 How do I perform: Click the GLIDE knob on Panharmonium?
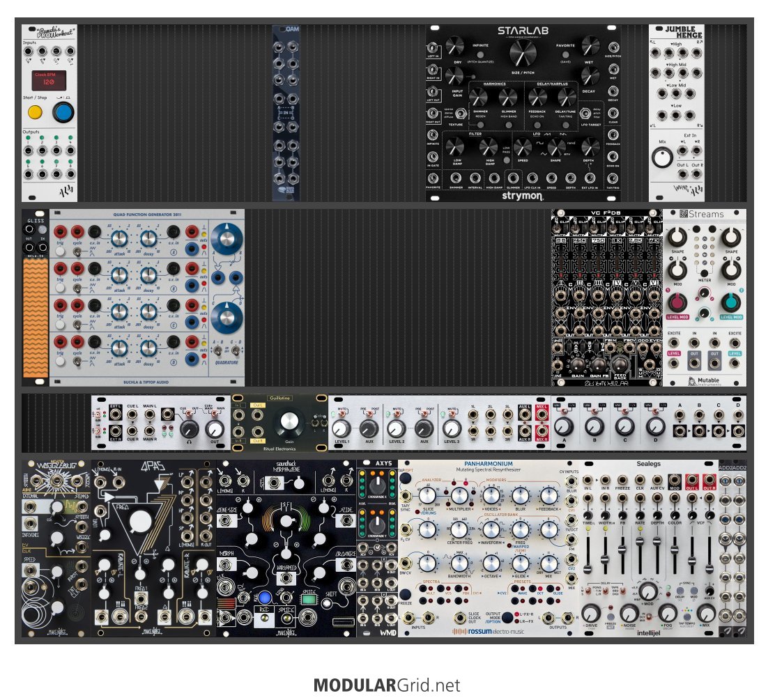coord(520,563)
